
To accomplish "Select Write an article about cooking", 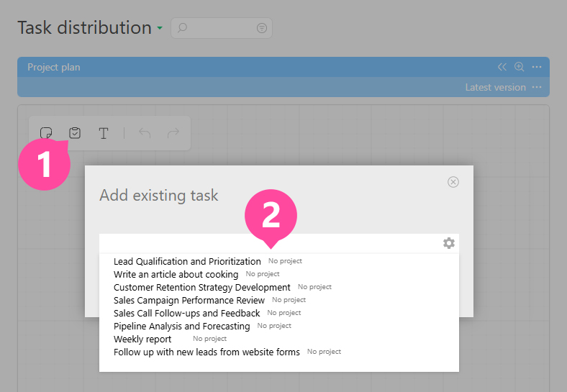I will pos(176,275).
